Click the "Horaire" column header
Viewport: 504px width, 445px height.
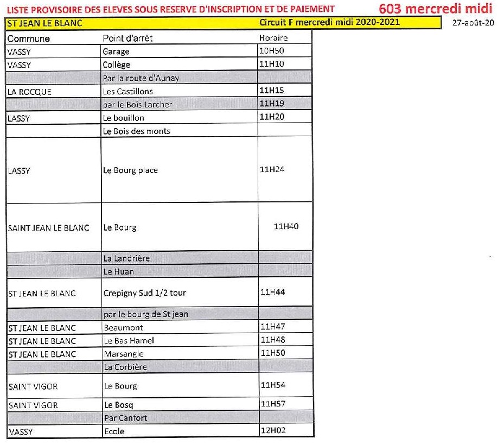click(x=273, y=38)
